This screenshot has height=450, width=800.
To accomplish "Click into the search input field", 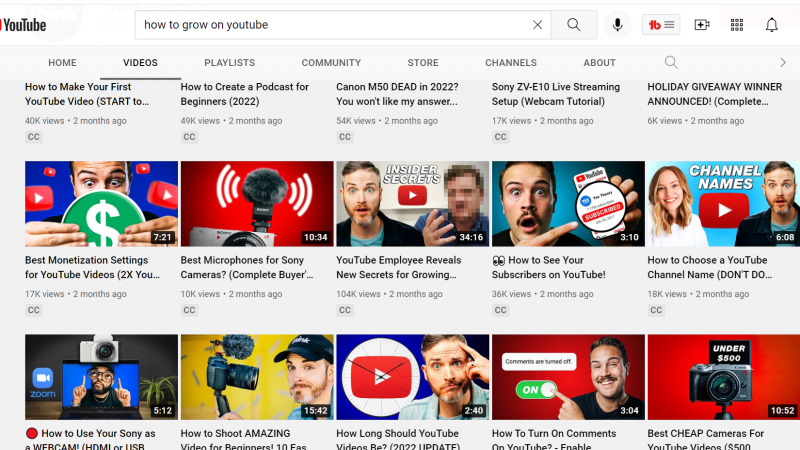I will [x=330, y=25].
